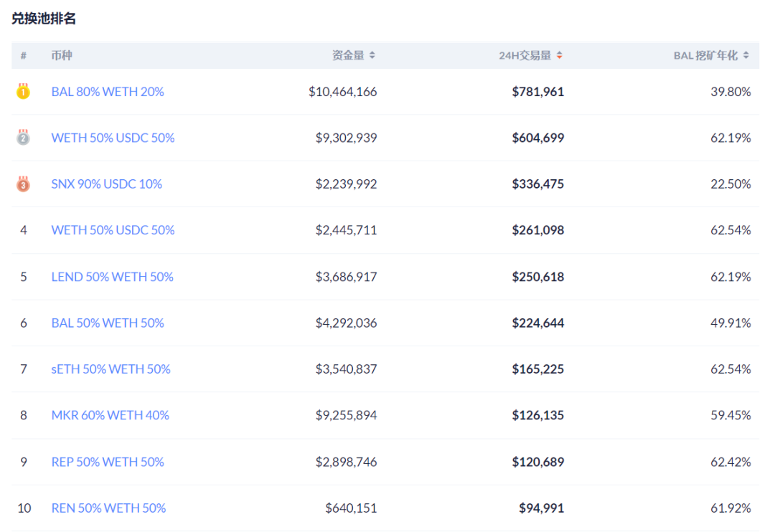
Task: Click the 兑换池排名 title
Action: click(x=44, y=19)
